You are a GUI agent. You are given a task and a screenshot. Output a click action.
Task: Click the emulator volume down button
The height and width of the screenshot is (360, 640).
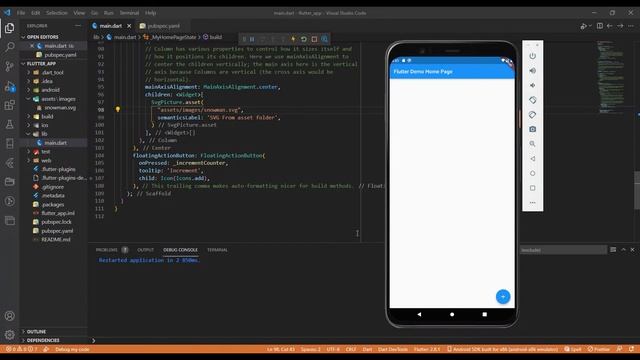tap(533, 85)
